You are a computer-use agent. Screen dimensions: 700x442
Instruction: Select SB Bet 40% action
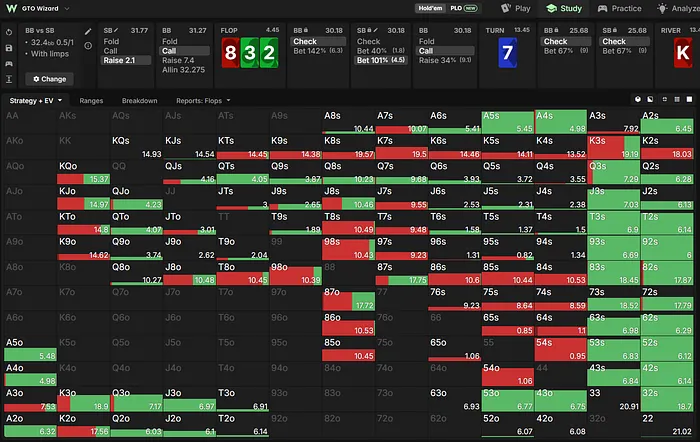(x=381, y=51)
